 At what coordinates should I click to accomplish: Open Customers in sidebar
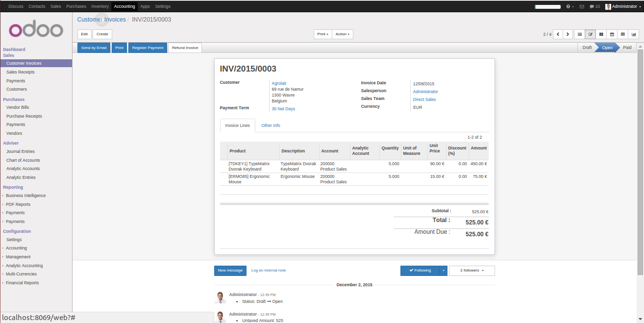click(17, 89)
